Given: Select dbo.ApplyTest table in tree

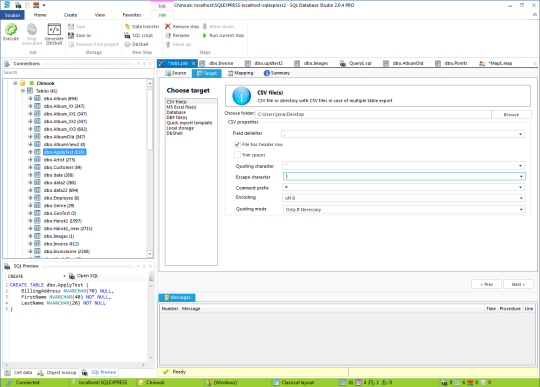Looking at the screenshot, I should click(65, 152).
